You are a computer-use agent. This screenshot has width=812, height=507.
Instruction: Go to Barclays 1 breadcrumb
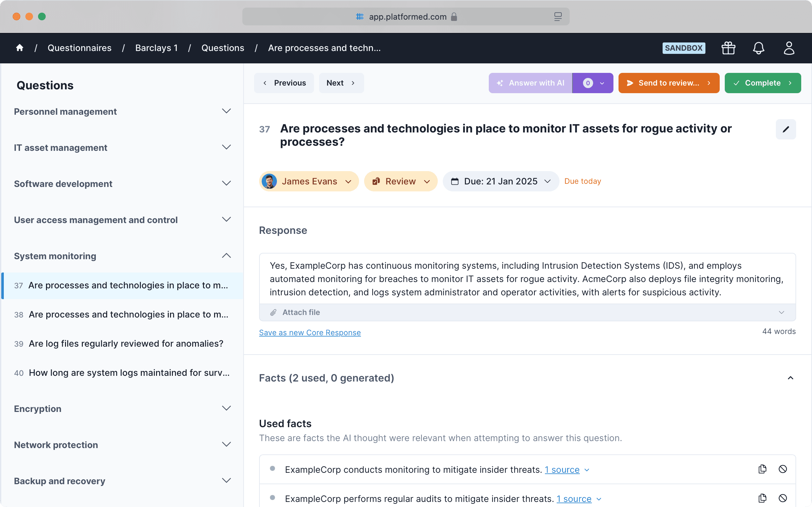tap(156, 48)
